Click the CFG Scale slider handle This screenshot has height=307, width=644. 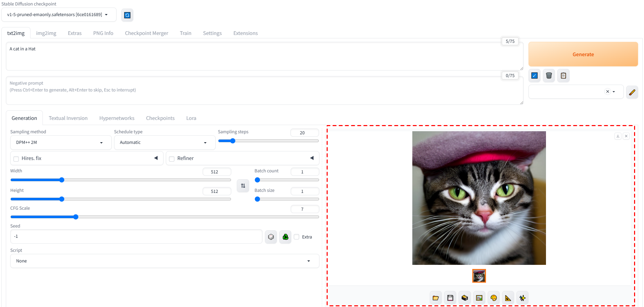point(76,217)
